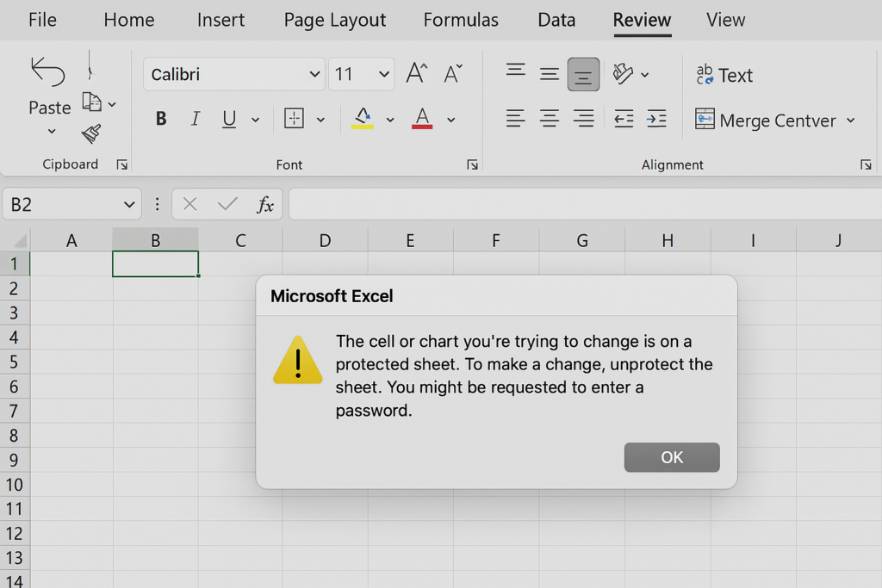882x588 pixels.
Task: Decrease font size with smaller A icon
Action: (453, 74)
